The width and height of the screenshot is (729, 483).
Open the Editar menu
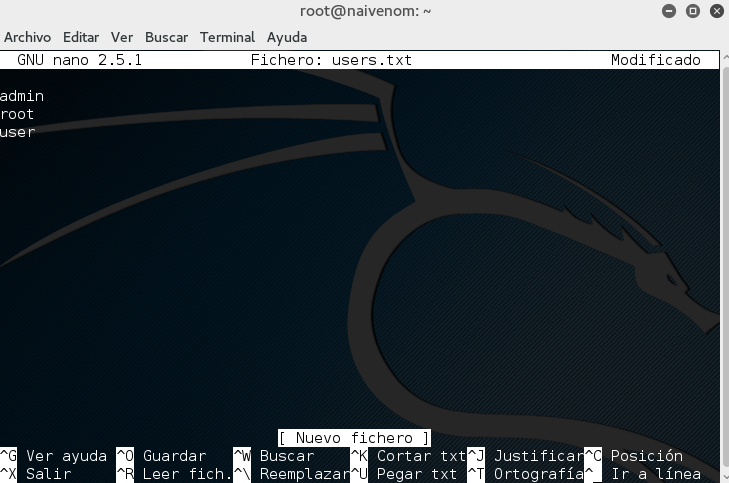tap(81, 37)
